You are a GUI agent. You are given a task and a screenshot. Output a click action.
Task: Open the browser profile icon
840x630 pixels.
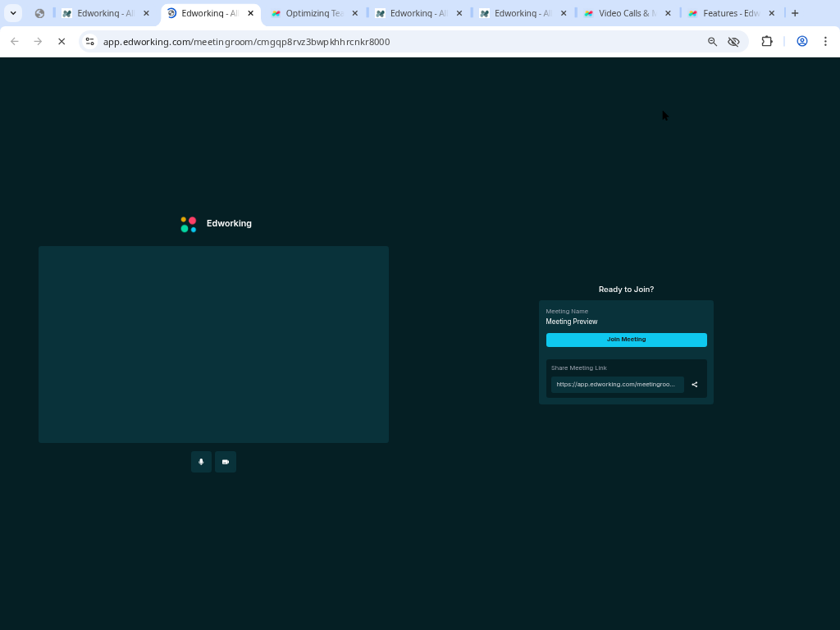tap(802, 42)
